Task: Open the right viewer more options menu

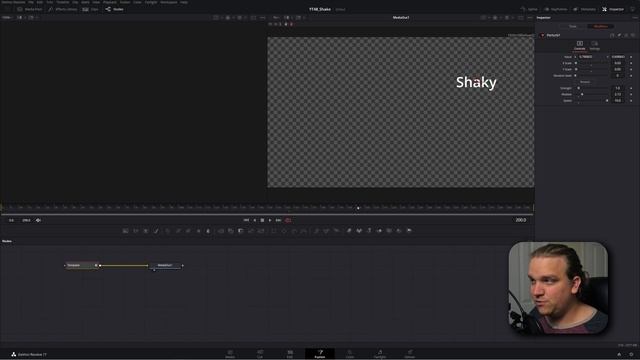Action: pos(530,18)
